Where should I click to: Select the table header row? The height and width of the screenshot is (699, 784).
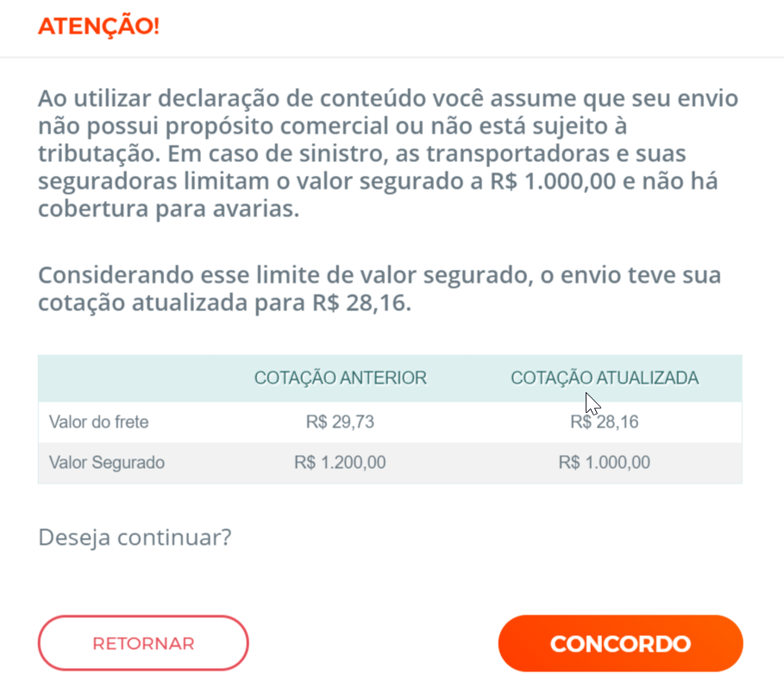tap(390, 378)
